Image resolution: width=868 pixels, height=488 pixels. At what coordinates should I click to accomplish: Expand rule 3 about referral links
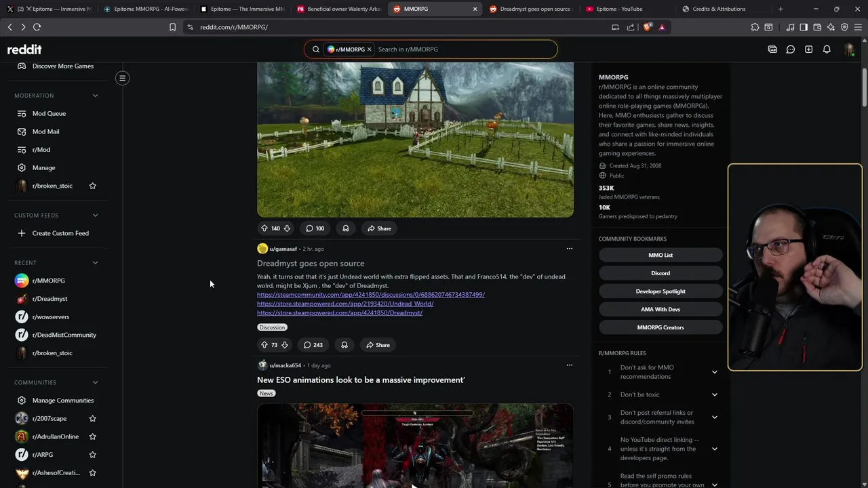click(714, 417)
